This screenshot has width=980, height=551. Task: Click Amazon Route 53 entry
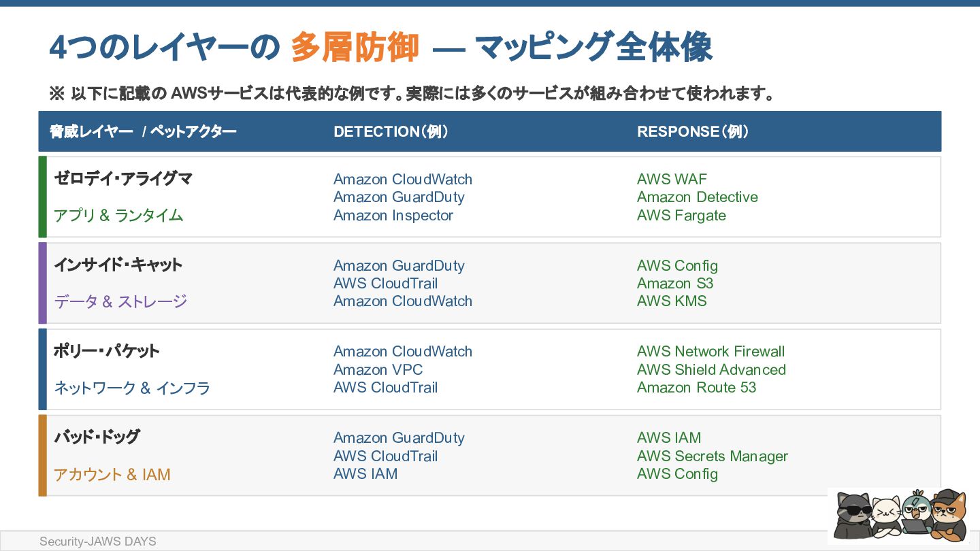(697, 388)
